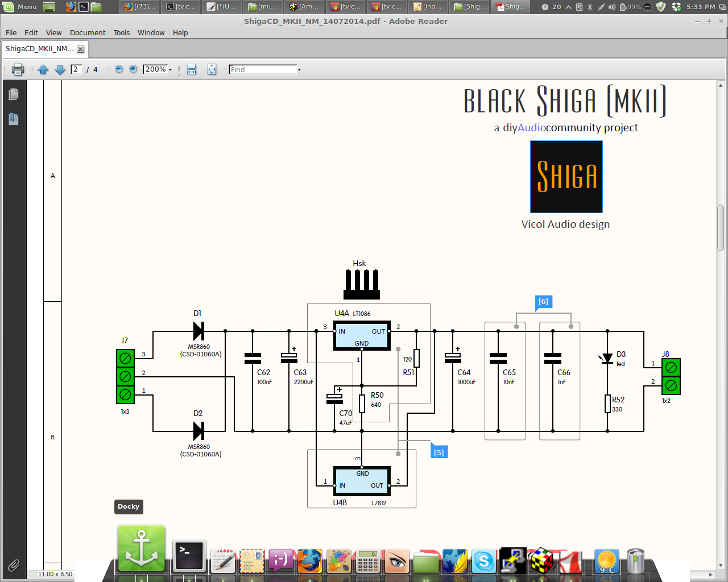This screenshot has height=582, width=728.
Task: Open the paint palette app in dock
Action: coord(339,562)
